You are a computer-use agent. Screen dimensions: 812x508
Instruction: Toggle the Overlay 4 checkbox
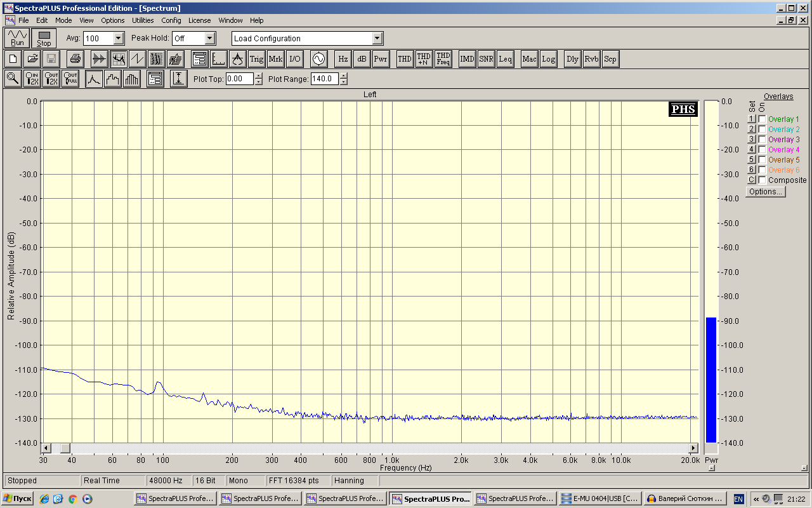[762, 149]
